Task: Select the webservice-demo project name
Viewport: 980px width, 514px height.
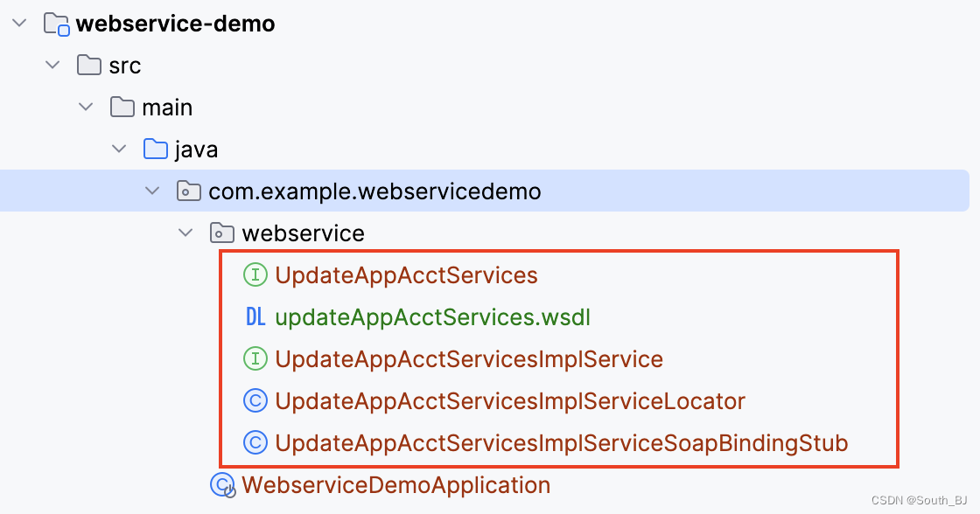Action: (176, 24)
